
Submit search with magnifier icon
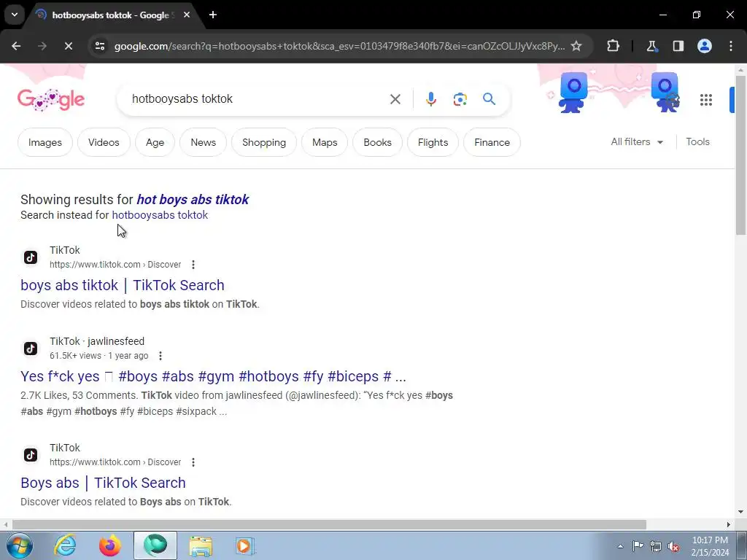[489, 99]
